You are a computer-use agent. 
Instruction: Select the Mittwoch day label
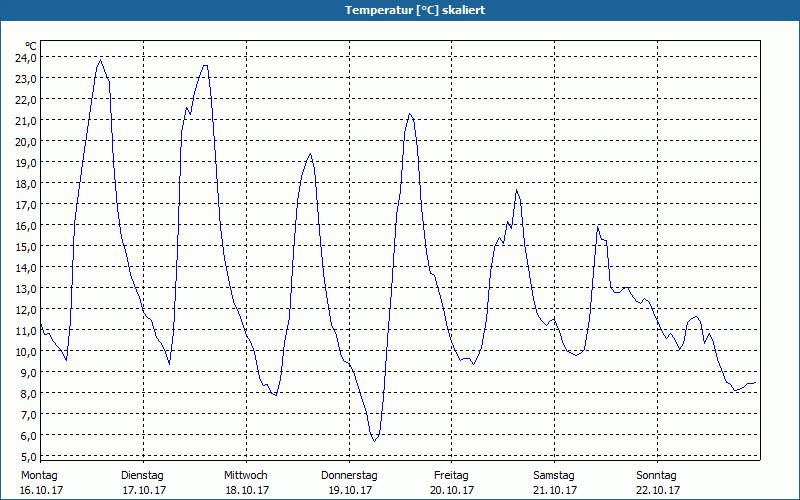tap(246, 476)
